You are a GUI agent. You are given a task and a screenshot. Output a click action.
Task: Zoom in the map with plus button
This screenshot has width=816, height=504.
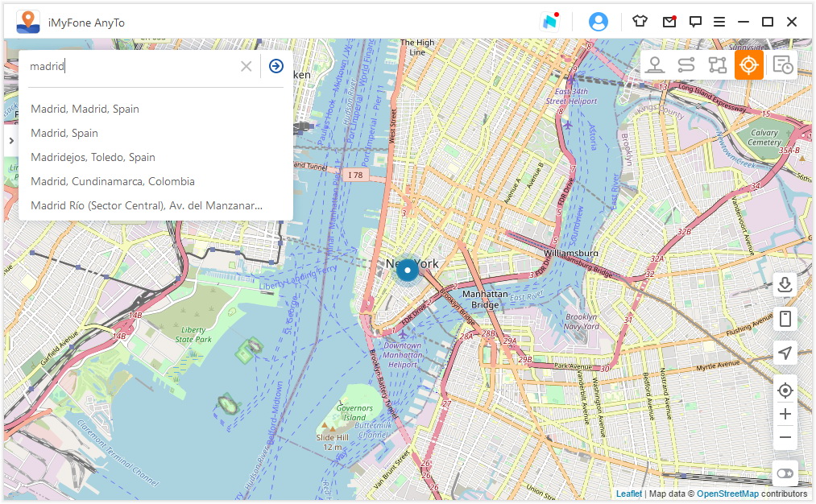pos(785,415)
